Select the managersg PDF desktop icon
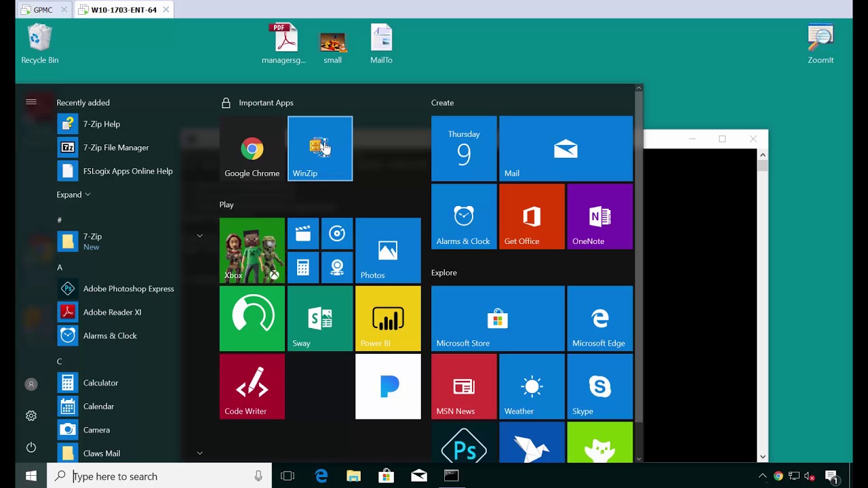Viewport: 868px width, 488px height. click(284, 44)
